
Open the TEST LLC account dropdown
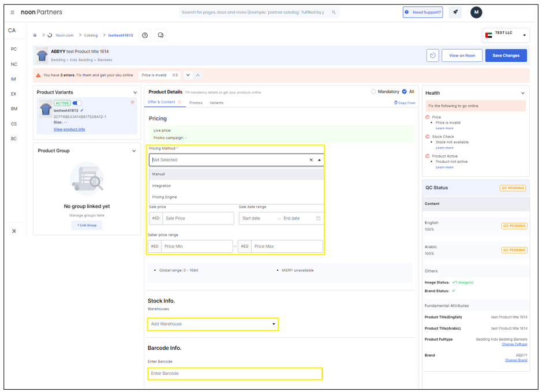point(506,35)
